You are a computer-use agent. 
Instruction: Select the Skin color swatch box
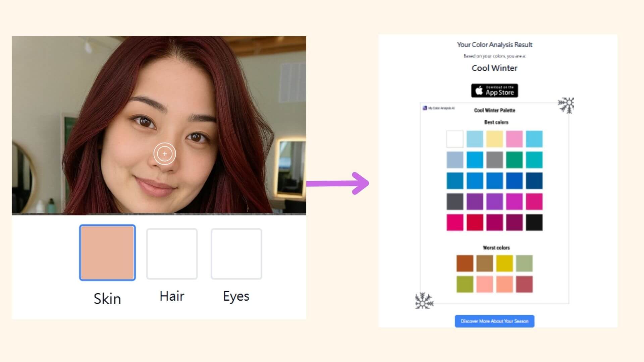(x=107, y=252)
